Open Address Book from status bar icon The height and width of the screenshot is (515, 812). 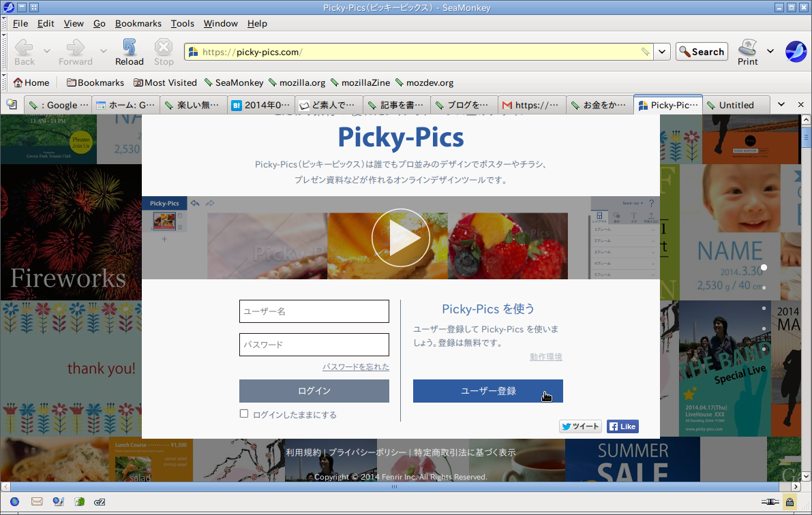79,501
